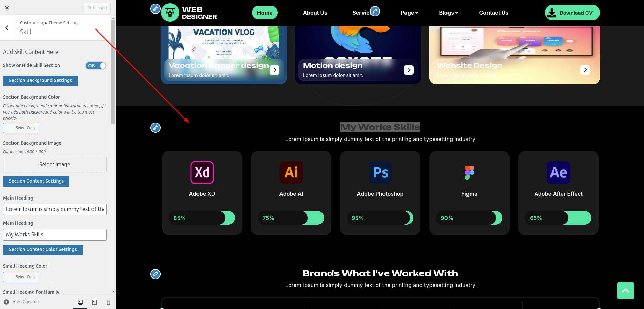Open the Contact Us menu item
The width and height of the screenshot is (644, 309).
point(494,13)
